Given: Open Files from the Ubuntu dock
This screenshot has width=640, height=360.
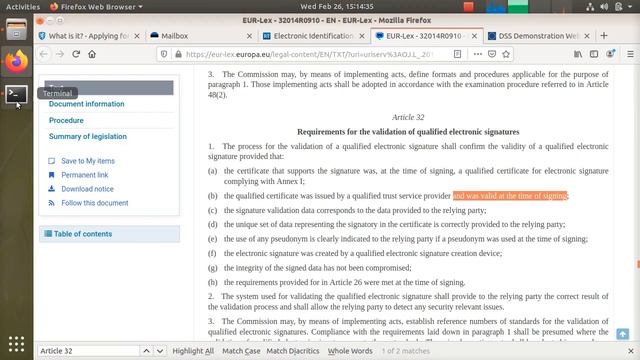Looking at the screenshot, I should (16, 29).
